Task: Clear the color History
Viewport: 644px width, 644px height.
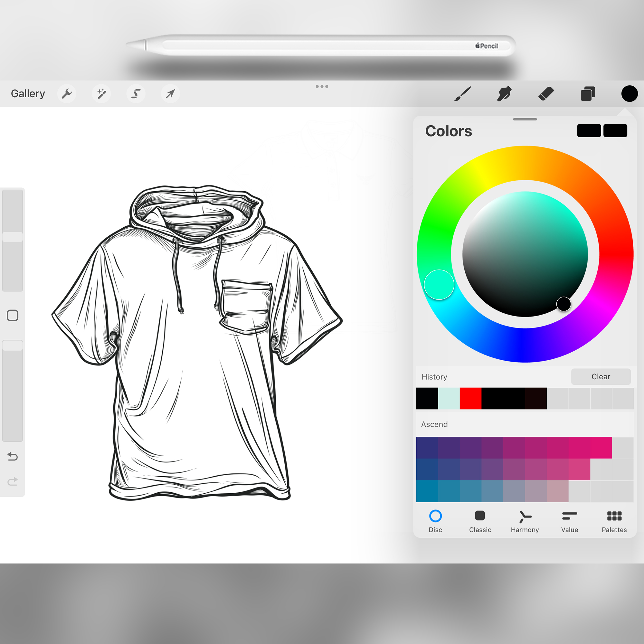Action: (x=601, y=377)
